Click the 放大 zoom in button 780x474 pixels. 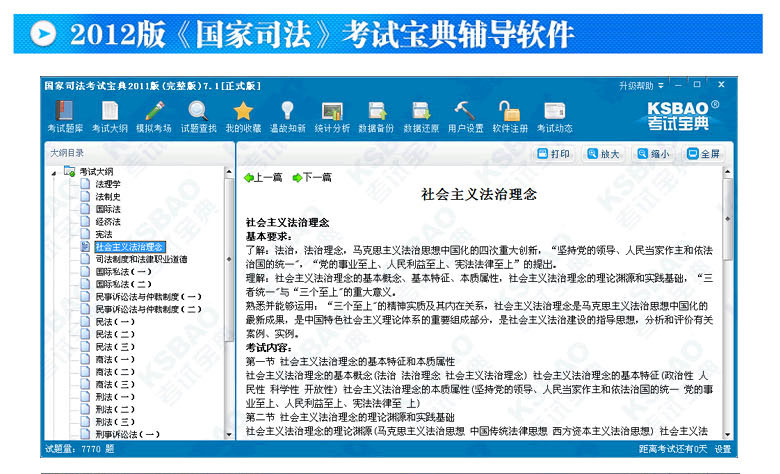[603, 154]
